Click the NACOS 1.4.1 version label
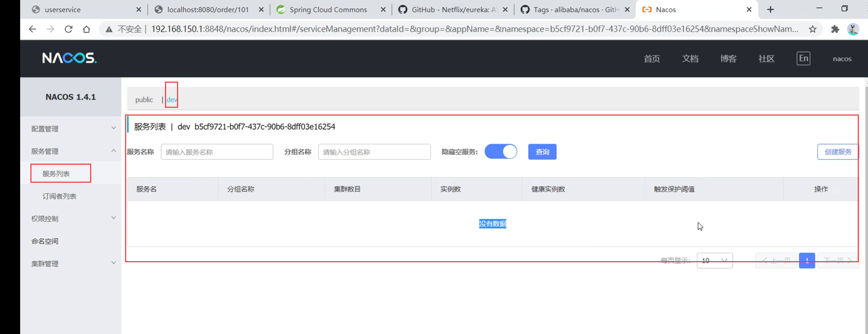Viewport: 868px width, 334px height. 71,97
